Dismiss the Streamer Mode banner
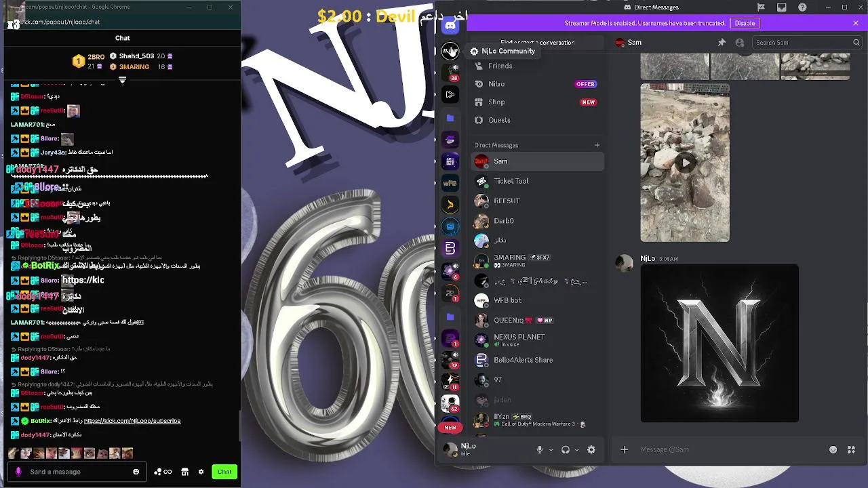The image size is (868, 488). click(x=856, y=23)
